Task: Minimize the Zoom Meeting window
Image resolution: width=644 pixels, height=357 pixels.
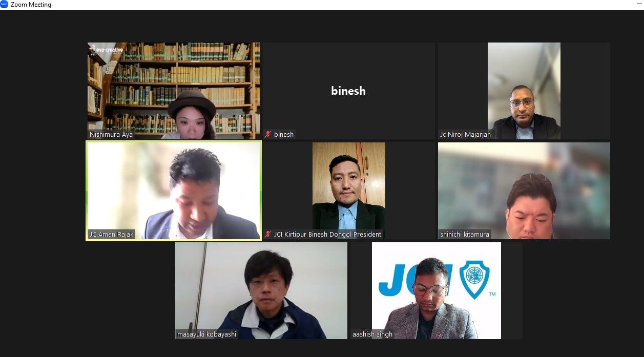Action: 639,5
